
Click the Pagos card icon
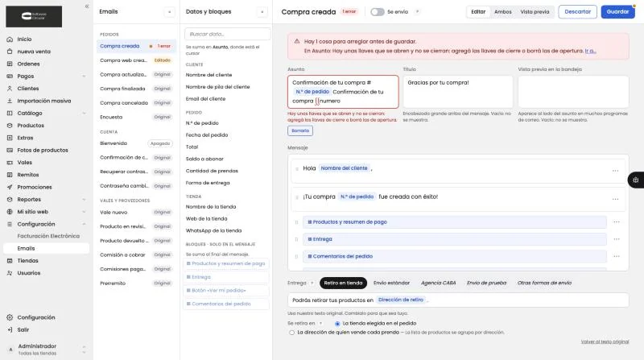(x=10, y=77)
